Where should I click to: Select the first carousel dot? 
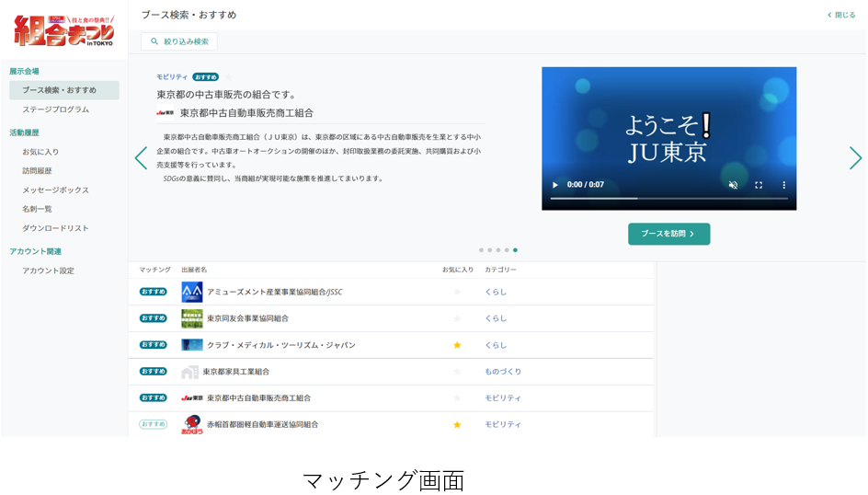click(481, 250)
